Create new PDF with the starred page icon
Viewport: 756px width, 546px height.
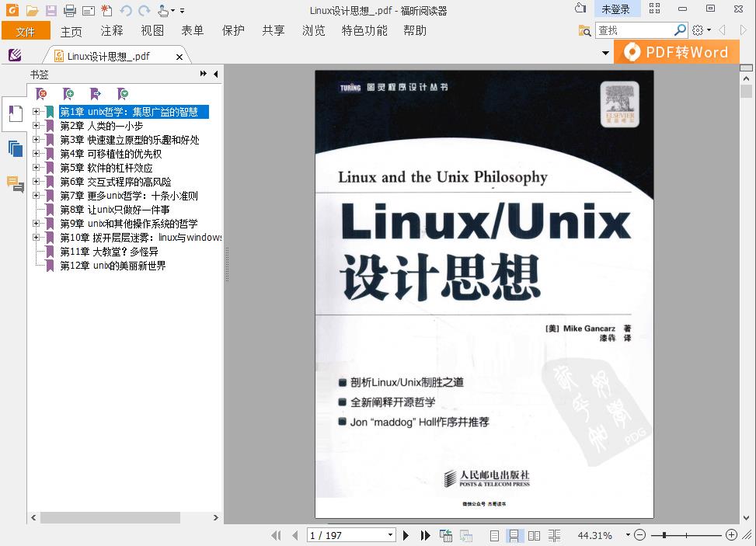106,10
